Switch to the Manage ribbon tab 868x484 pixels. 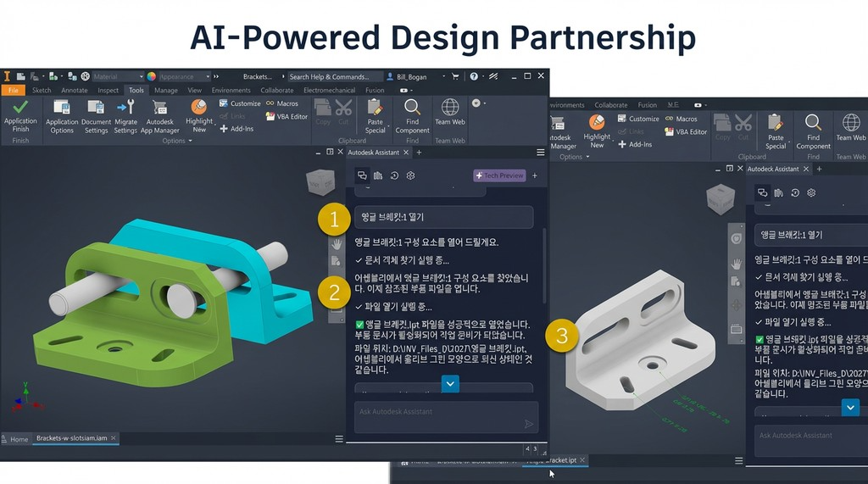[166, 90]
